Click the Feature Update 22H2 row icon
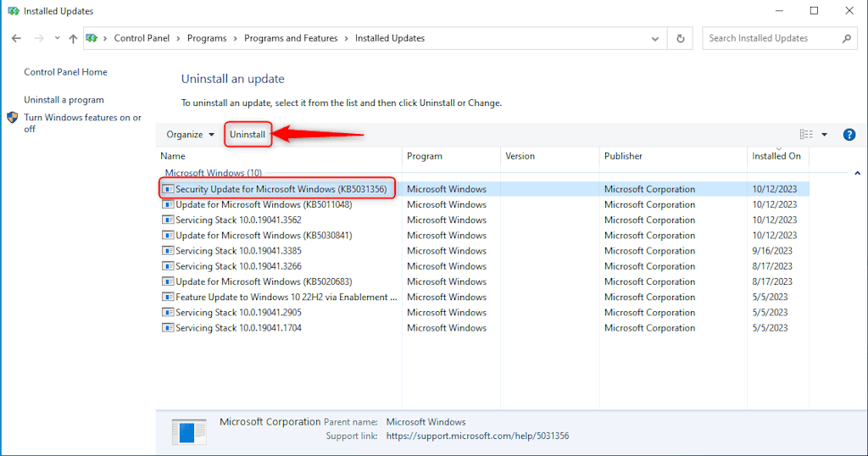 click(168, 298)
